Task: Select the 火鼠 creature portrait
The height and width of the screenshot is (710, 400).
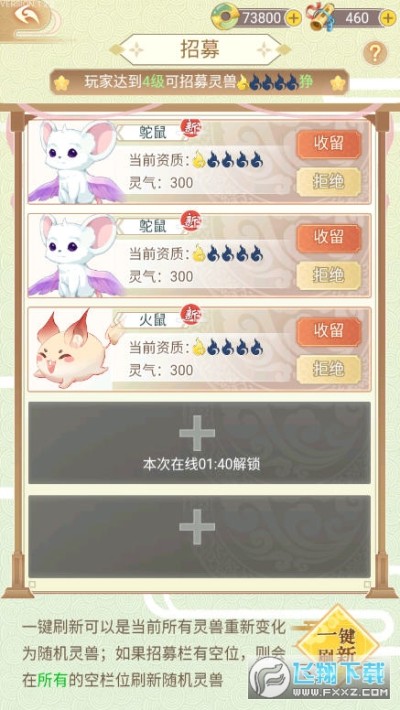Action: coord(74,349)
